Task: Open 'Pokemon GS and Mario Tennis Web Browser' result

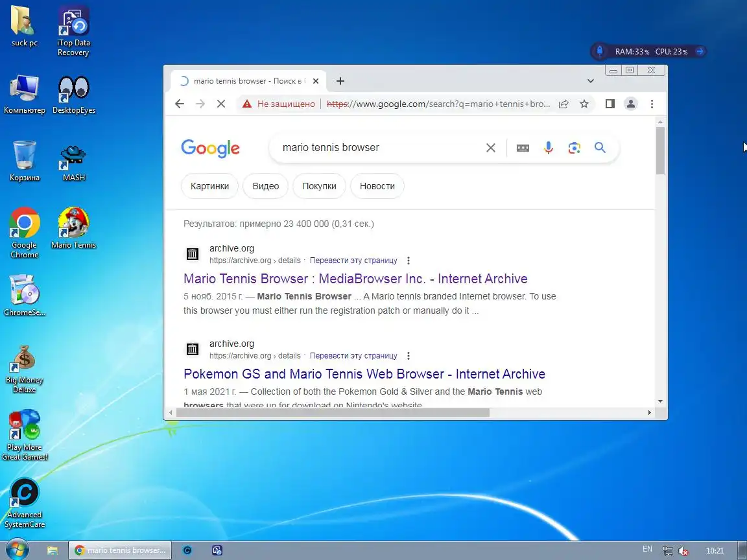Action: click(364, 374)
